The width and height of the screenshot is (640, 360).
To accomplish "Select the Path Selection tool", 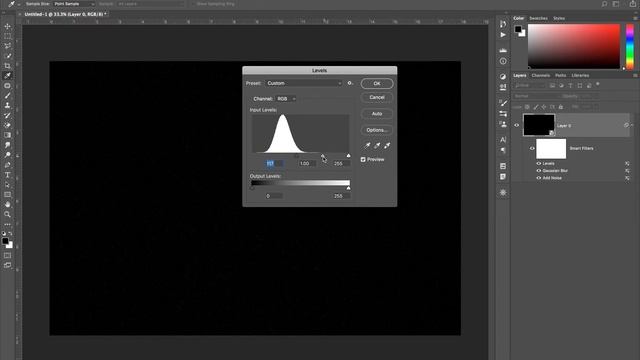I will tap(7, 185).
